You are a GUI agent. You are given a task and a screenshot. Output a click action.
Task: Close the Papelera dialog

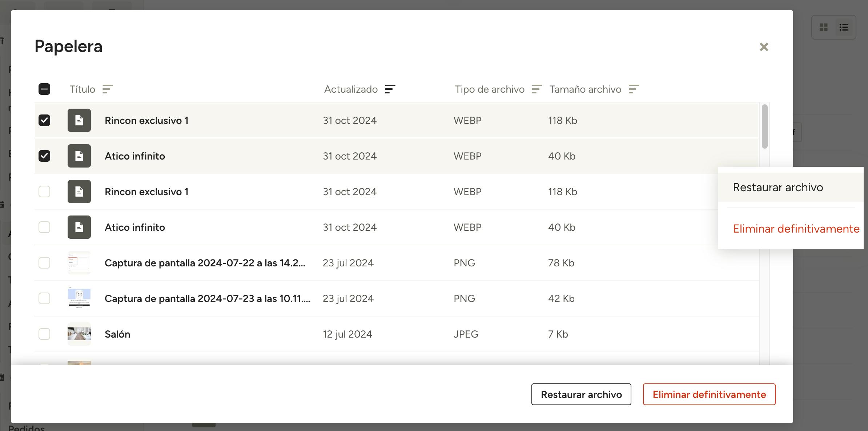[x=764, y=47]
